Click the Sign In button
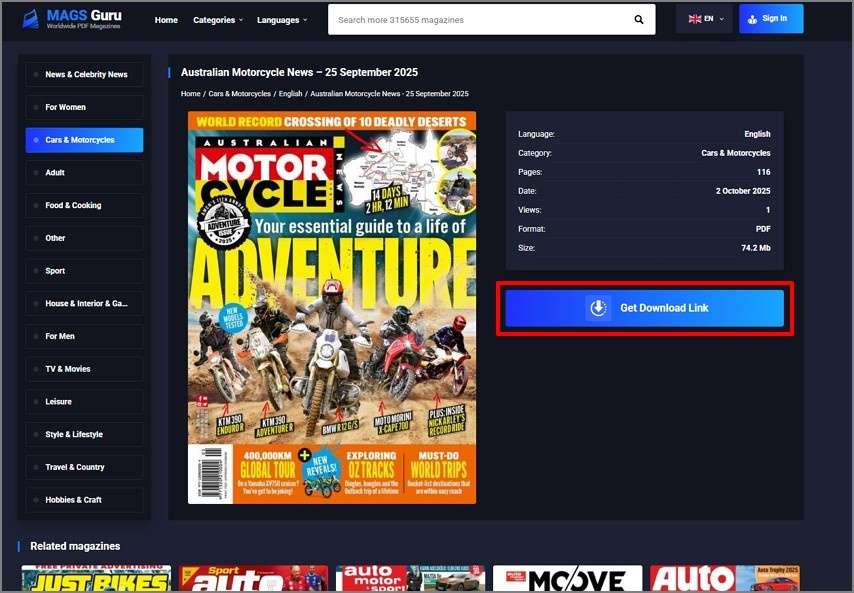The image size is (854, 593). pos(771,18)
